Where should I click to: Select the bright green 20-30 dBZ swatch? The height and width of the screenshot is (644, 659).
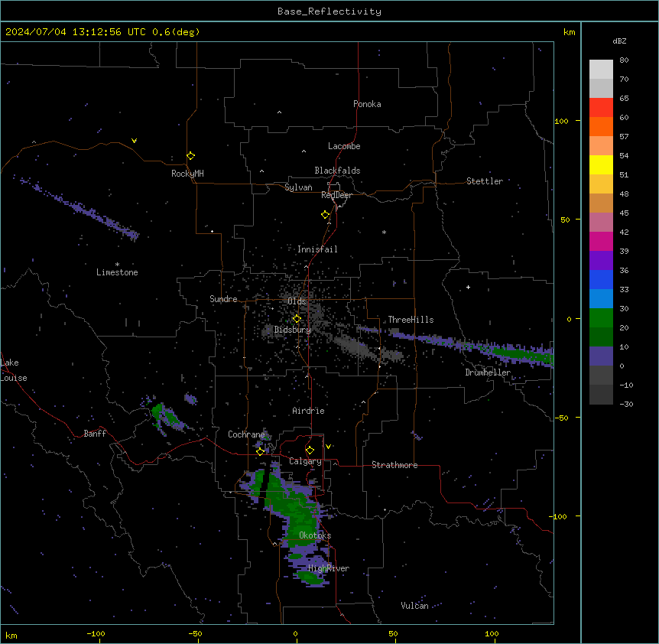(x=601, y=318)
